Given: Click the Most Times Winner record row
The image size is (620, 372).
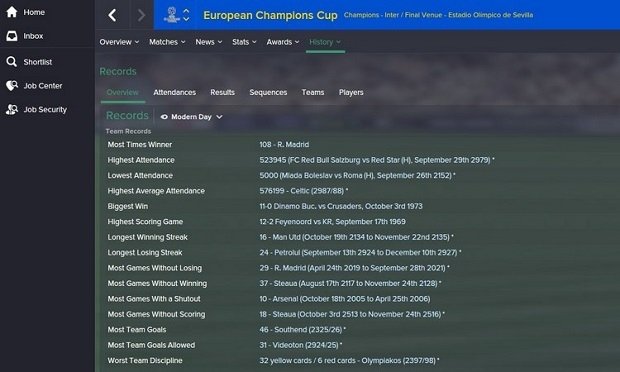Looking at the screenshot, I should pyautogui.click(x=357, y=145).
